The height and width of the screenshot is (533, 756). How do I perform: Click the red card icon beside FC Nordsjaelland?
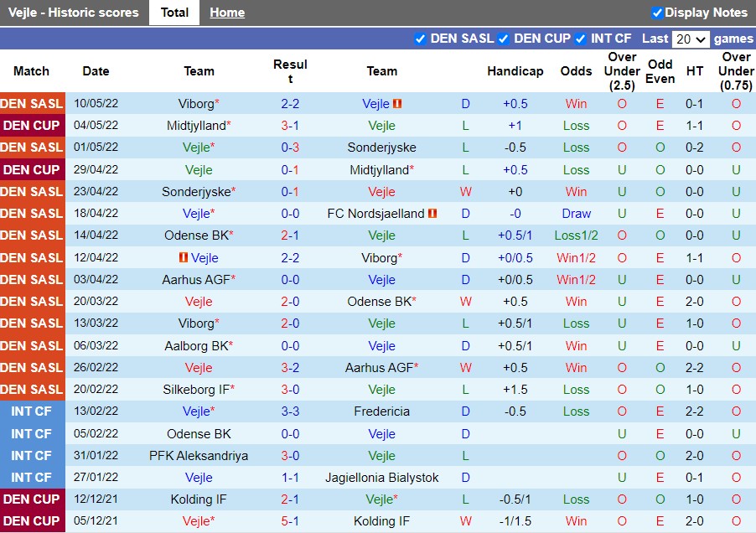click(x=432, y=214)
